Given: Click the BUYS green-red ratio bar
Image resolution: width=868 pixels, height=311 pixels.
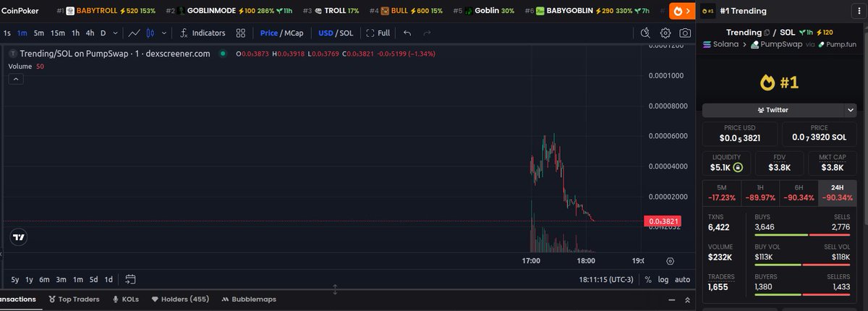Looking at the screenshot, I should [x=802, y=234].
